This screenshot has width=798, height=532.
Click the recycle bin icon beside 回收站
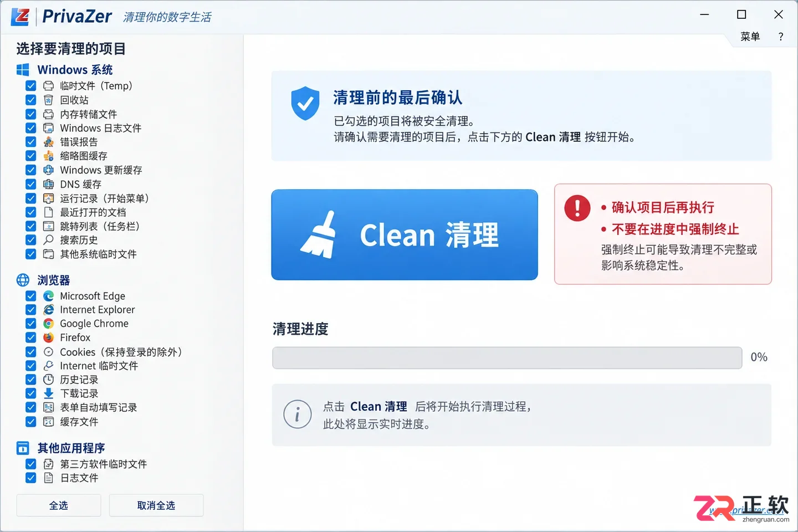[49, 100]
